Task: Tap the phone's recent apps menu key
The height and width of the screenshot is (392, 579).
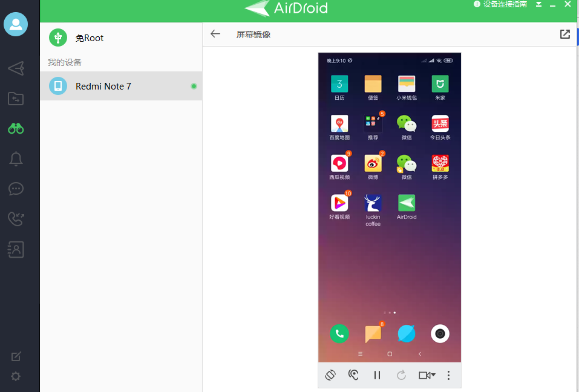Action: (361, 354)
